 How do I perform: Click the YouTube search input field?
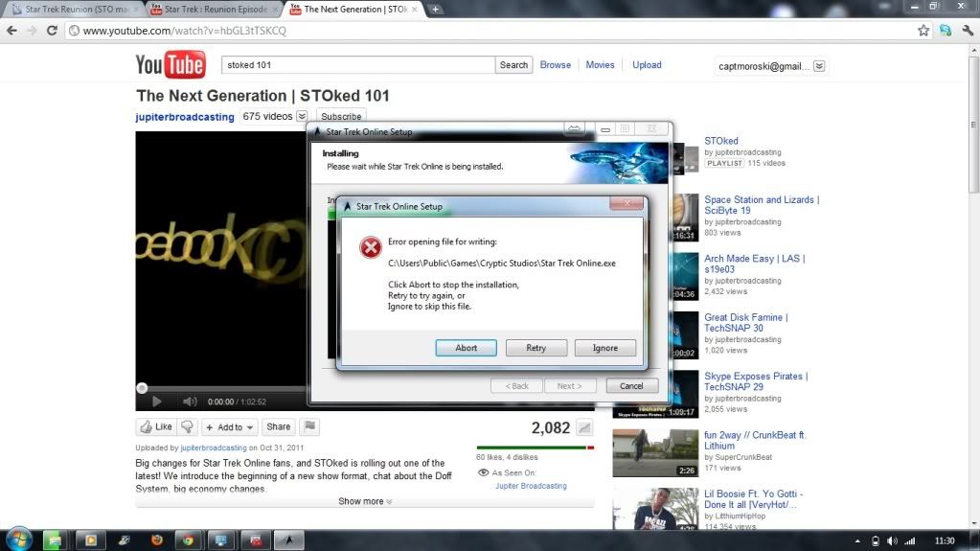point(358,65)
